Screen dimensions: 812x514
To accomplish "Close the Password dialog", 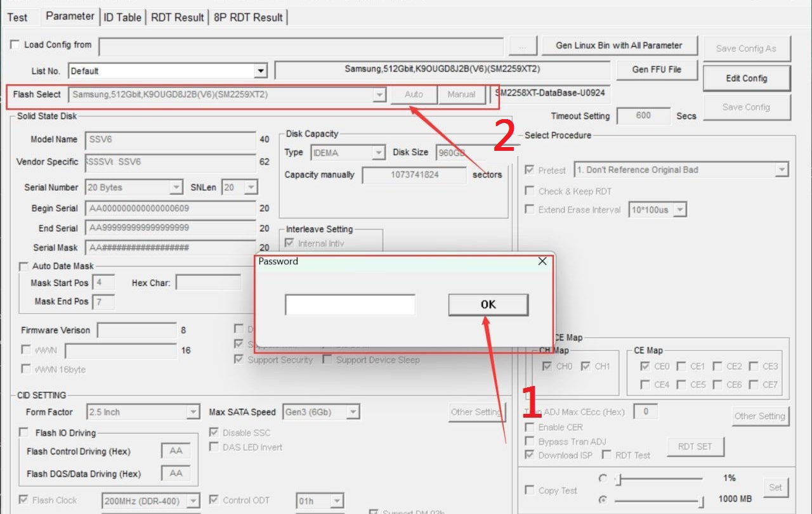I will 542,261.
